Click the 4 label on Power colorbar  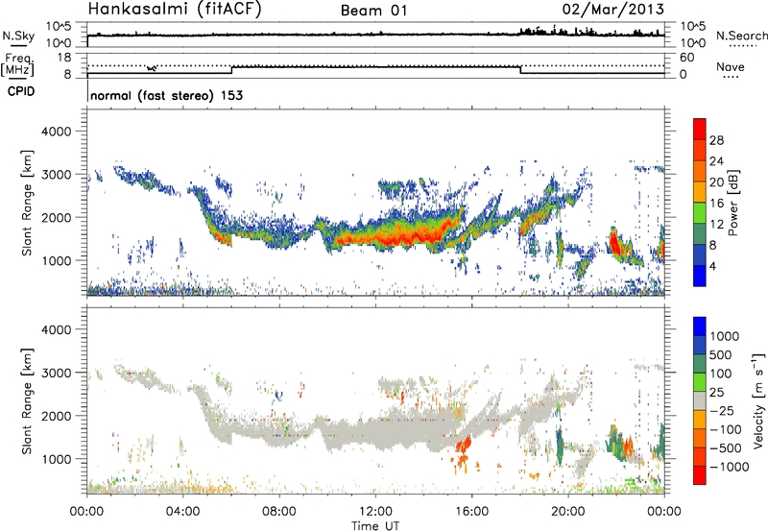tap(713, 265)
